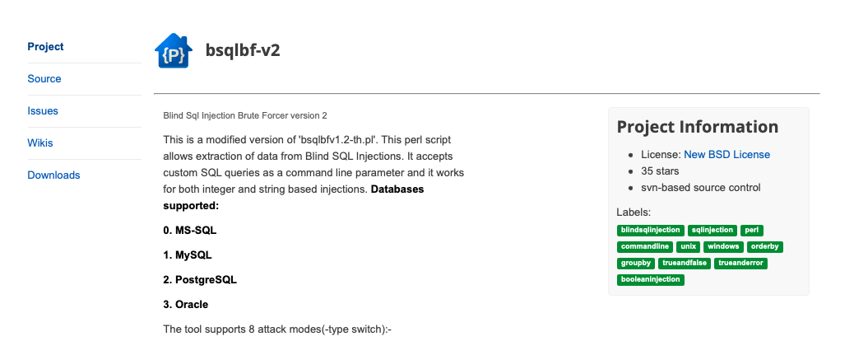The image size is (868, 341).
Task: Choose the perl label tag
Action: pos(752,230)
